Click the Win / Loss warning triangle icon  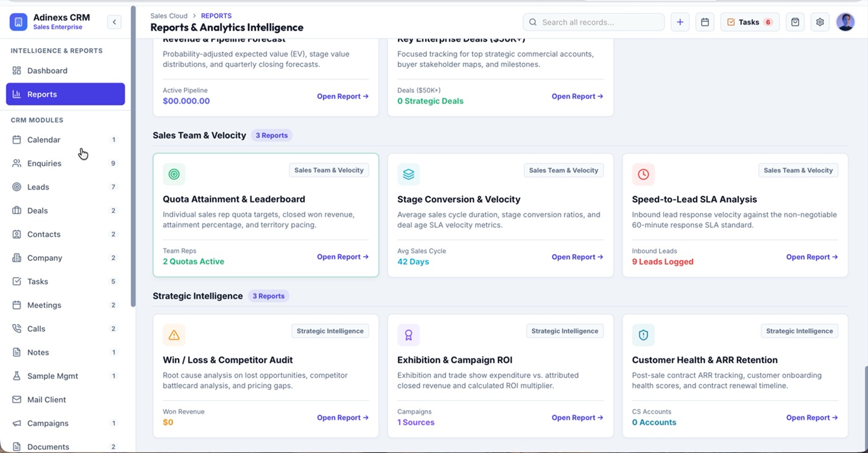pos(174,335)
